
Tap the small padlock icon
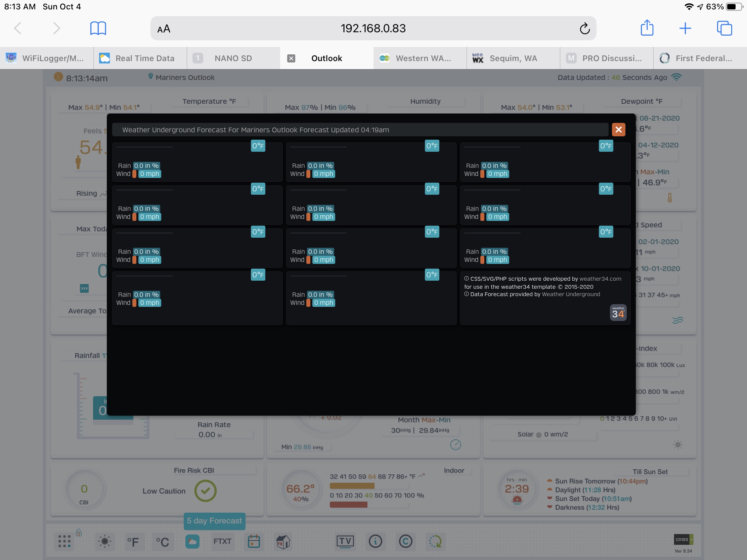click(79, 533)
